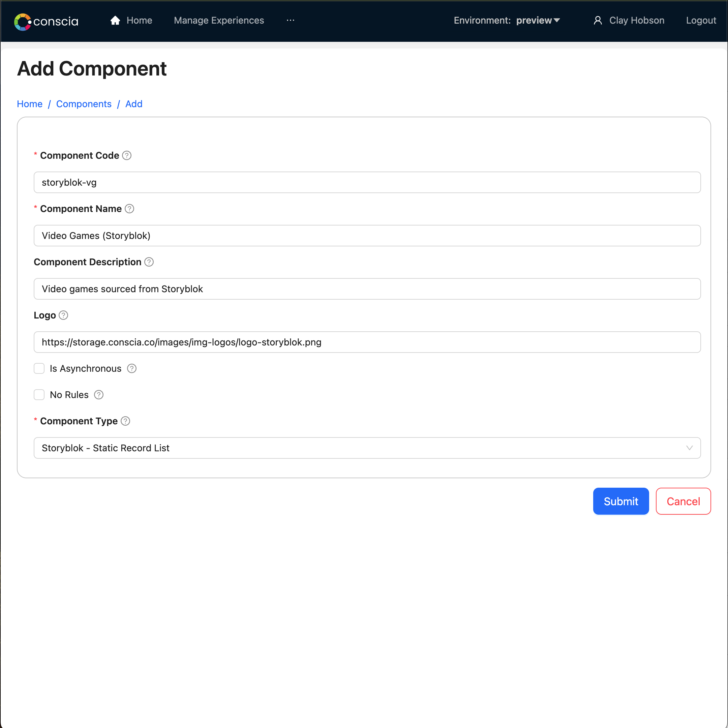Tick the No Rules checkbox
728x728 pixels.
pos(39,395)
